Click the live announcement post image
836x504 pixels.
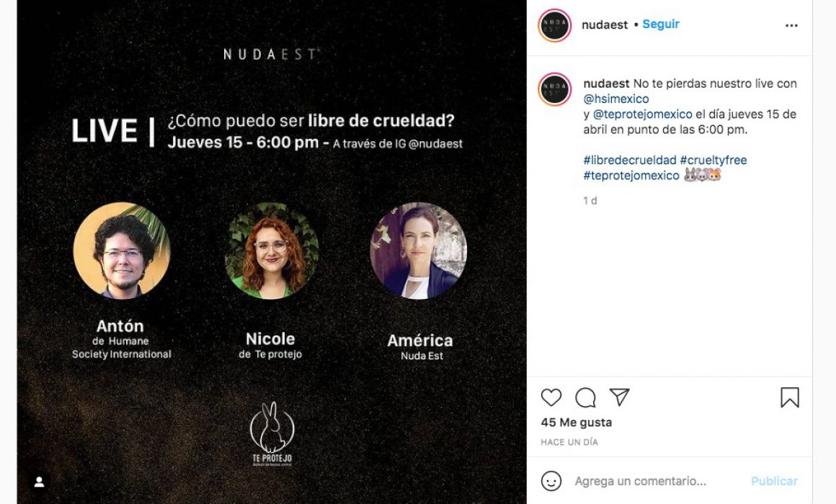[272, 252]
